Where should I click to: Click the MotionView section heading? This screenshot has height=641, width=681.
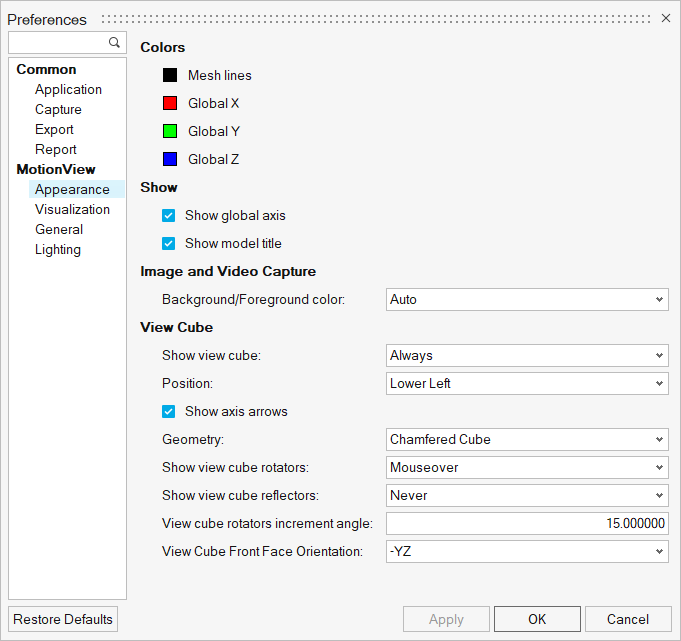[x=56, y=169]
